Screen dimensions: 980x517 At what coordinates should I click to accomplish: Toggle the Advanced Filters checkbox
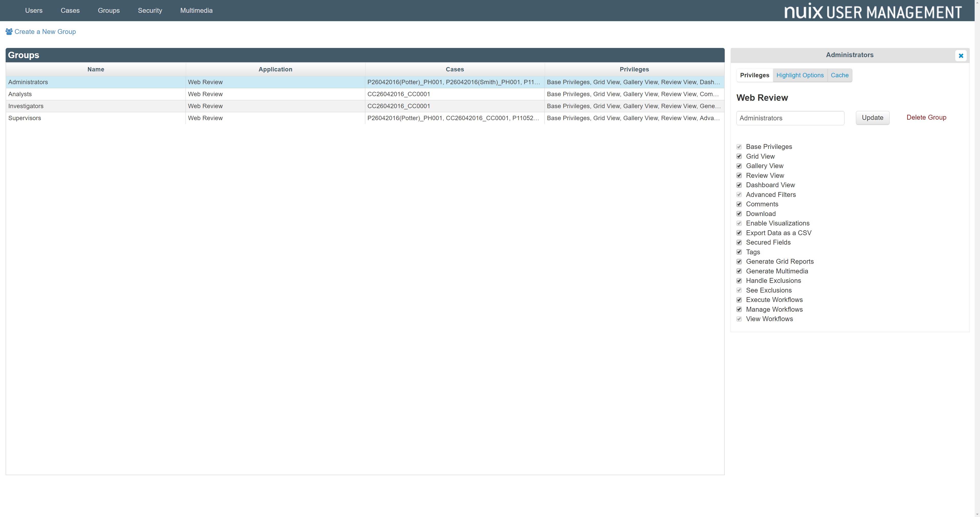[739, 195]
